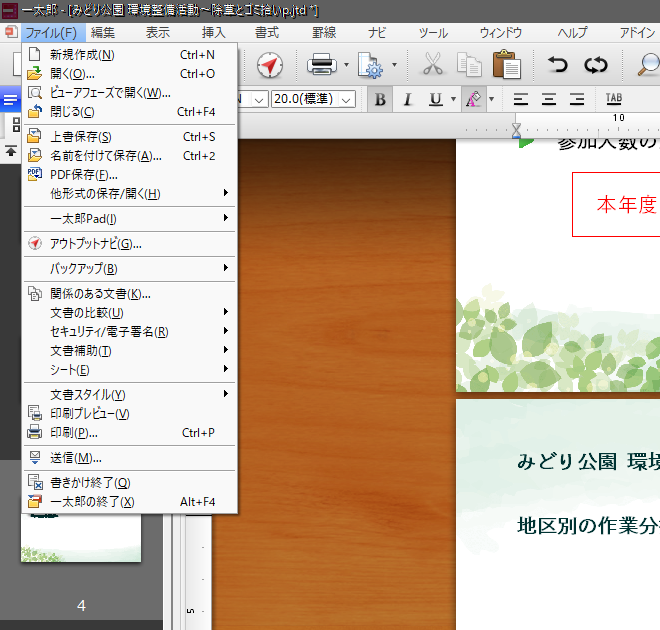
Task: Open the document settings dropdown arrow
Action: point(394,65)
